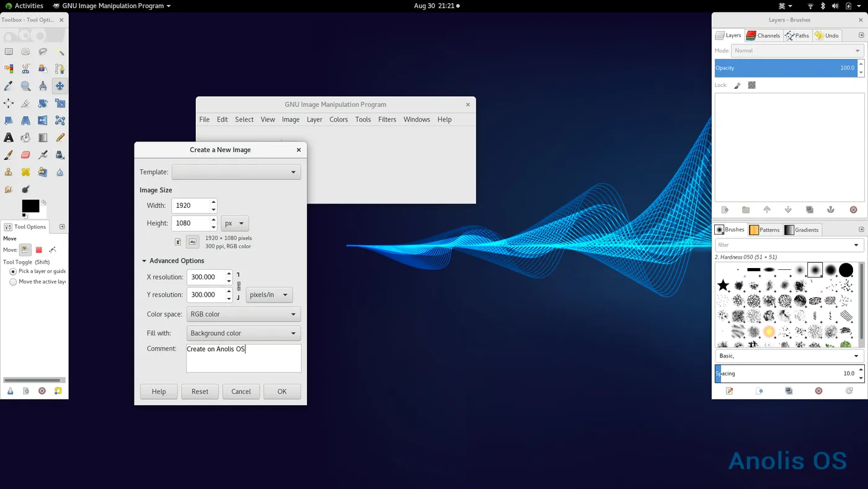Set Move mode to layer
Screen dimensions: 868x489
pyautogui.click(x=25, y=249)
